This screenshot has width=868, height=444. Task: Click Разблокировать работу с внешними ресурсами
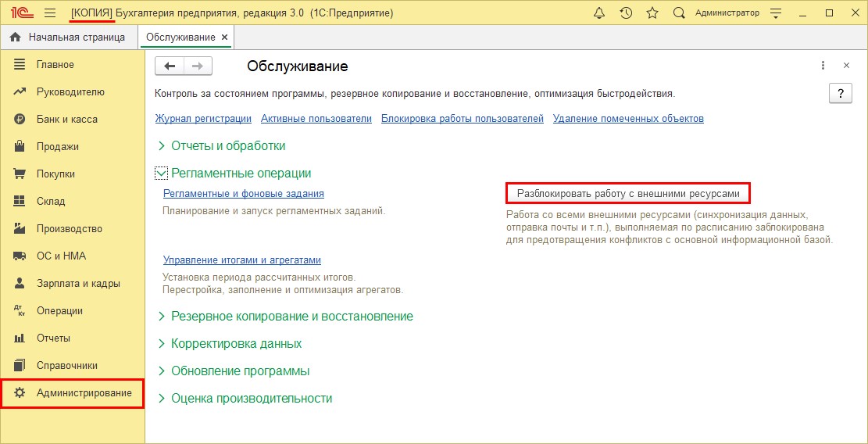627,192
